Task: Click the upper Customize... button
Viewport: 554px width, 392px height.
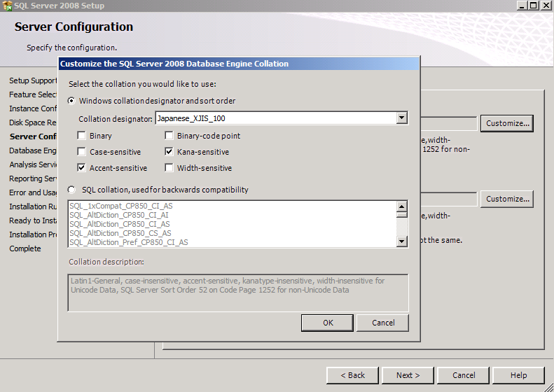Action: point(507,123)
